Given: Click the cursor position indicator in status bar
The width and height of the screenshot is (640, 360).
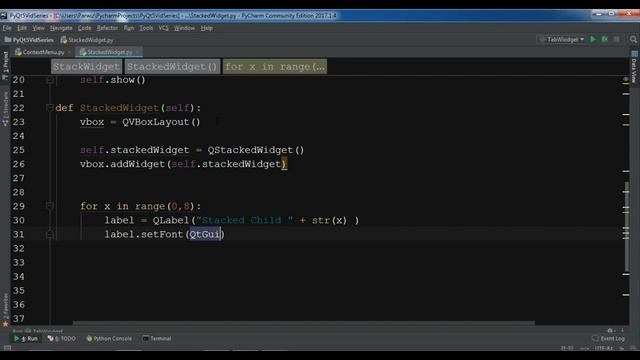Looking at the screenshot, I should 567,349.
